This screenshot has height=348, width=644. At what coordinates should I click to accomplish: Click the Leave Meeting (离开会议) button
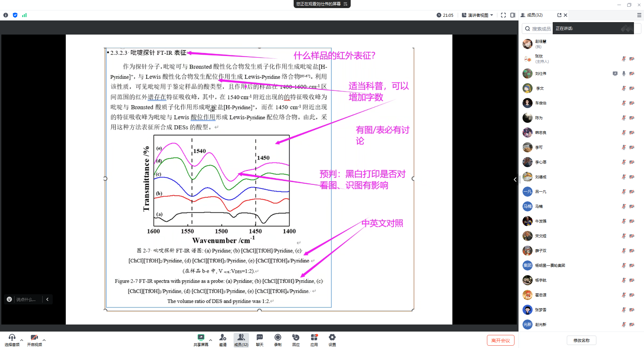(500, 340)
